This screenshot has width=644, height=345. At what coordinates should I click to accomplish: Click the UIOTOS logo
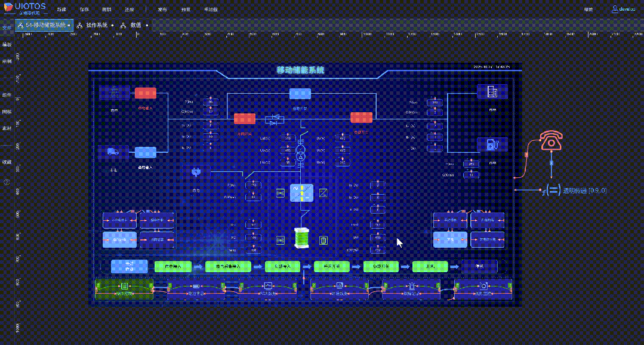[24, 8]
